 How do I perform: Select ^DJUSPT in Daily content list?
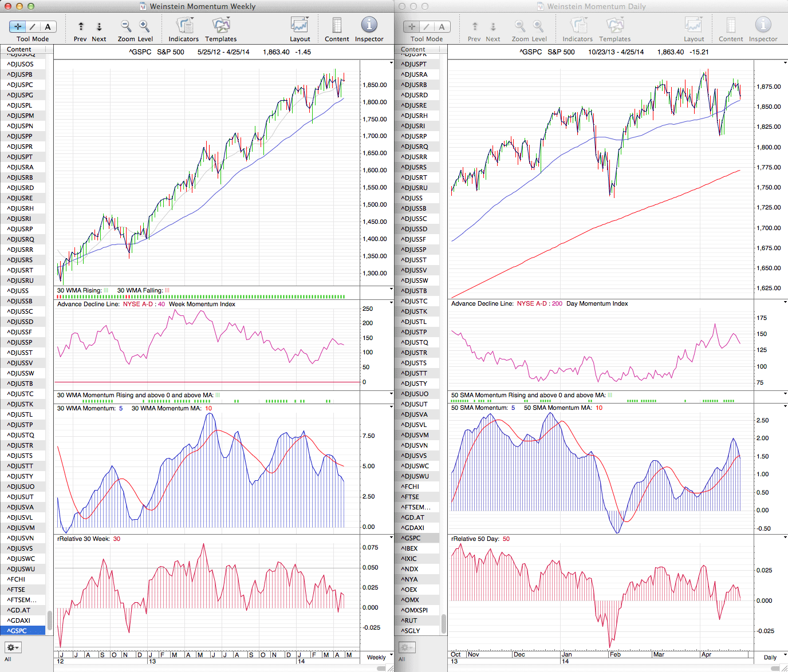tap(417, 64)
